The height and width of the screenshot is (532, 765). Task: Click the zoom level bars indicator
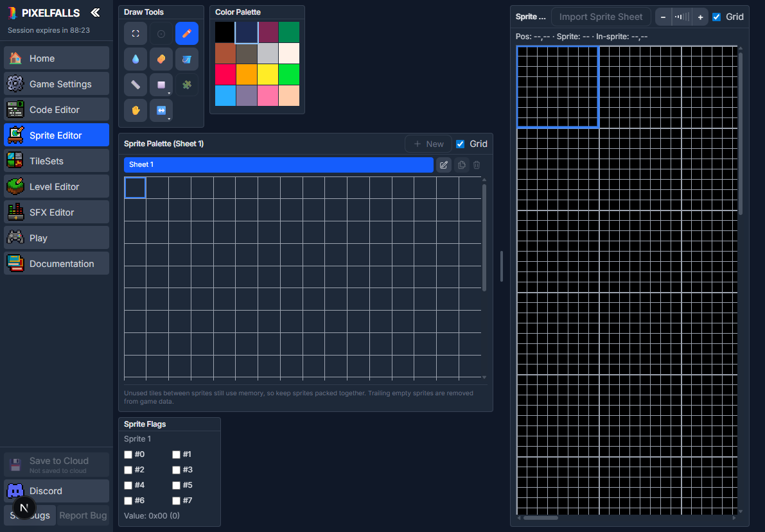coord(681,17)
